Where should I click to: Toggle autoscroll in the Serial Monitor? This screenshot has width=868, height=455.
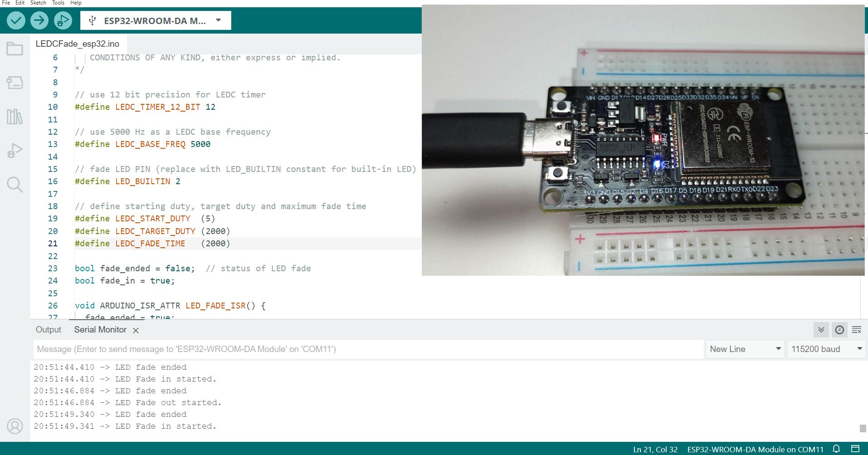[x=821, y=330]
